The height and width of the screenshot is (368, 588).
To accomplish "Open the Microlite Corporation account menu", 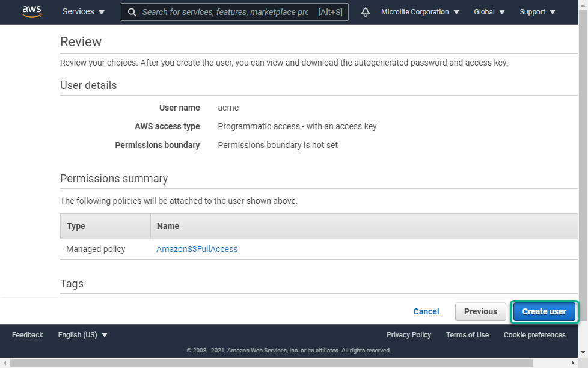I will coord(420,12).
